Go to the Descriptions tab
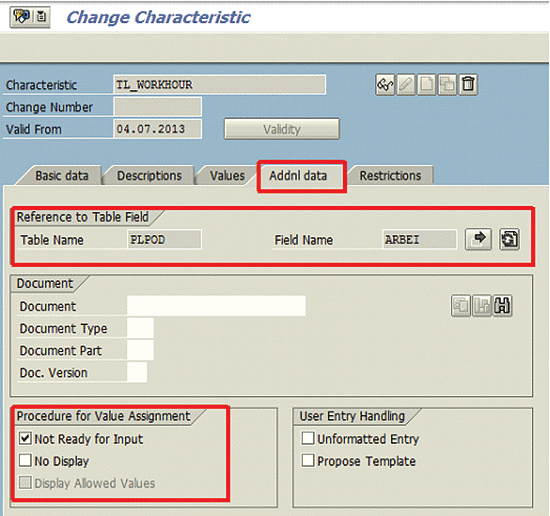This screenshot has width=550, height=516. (149, 175)
